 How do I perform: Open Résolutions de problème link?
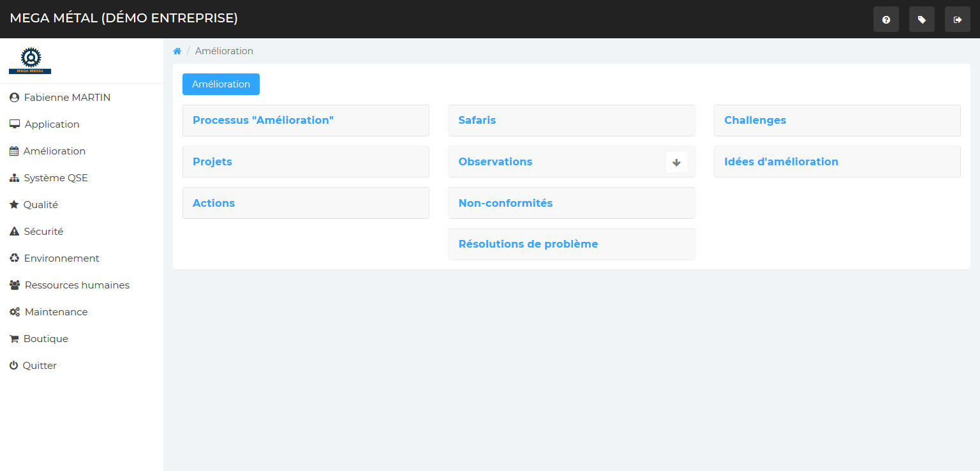click(528, 244)
